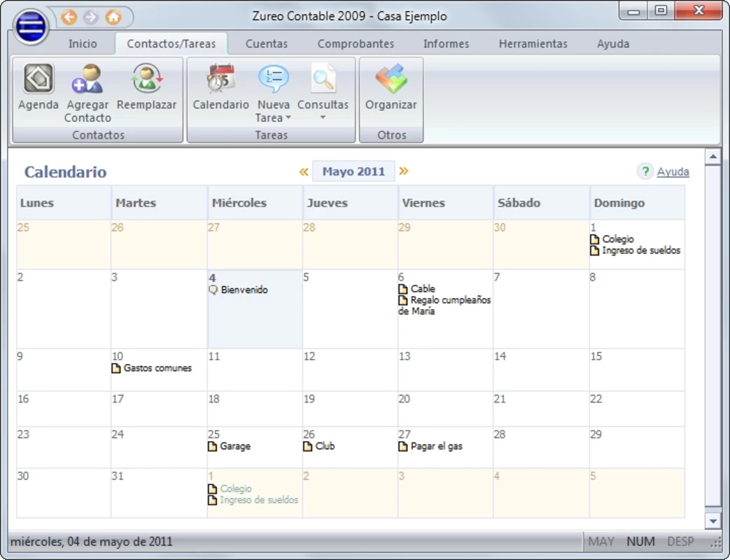Expand the Consultas dropdown arrow
Screen dimensions: 730x560
pos(323,118)
